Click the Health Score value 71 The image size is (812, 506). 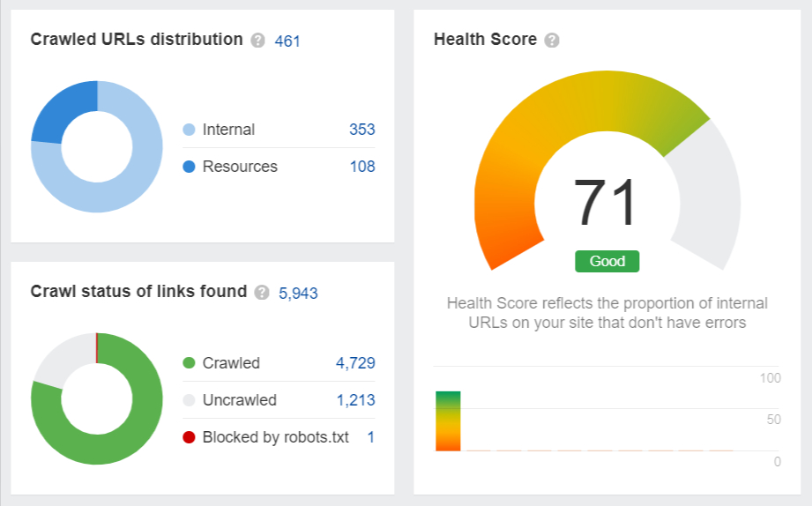tap(606, 204)
